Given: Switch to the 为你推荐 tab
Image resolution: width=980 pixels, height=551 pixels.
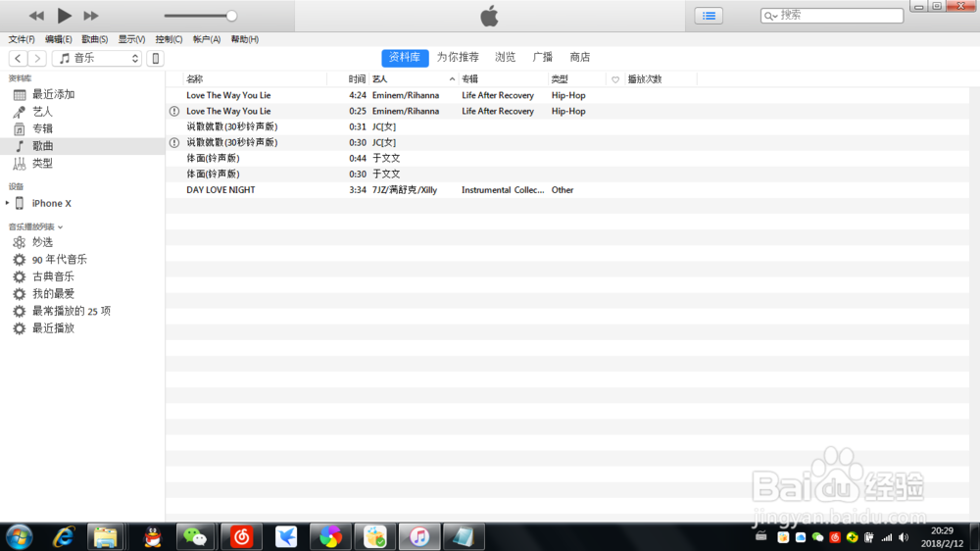Looking at the screenshot, I should [458, 58].
